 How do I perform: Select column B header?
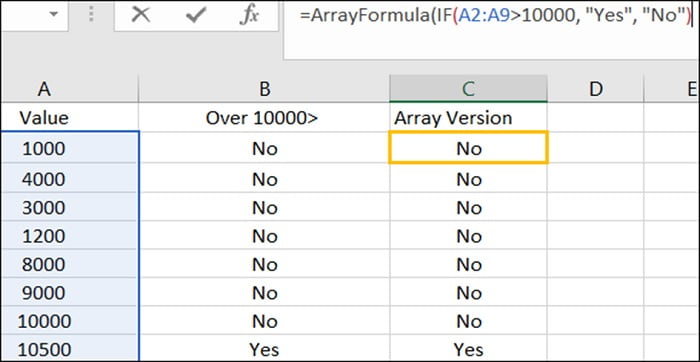click(264, 89)
